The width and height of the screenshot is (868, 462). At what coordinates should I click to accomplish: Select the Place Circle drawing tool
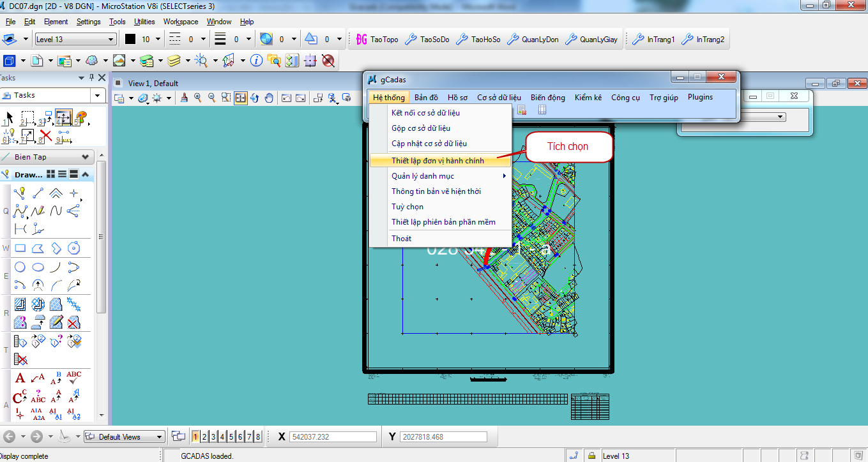(20, 267)
